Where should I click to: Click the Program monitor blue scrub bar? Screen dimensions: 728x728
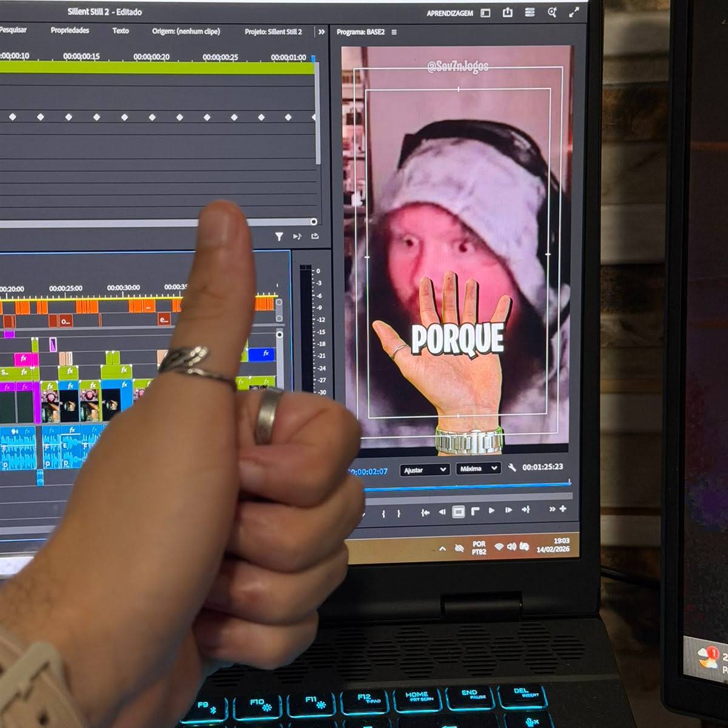(467, 486)
